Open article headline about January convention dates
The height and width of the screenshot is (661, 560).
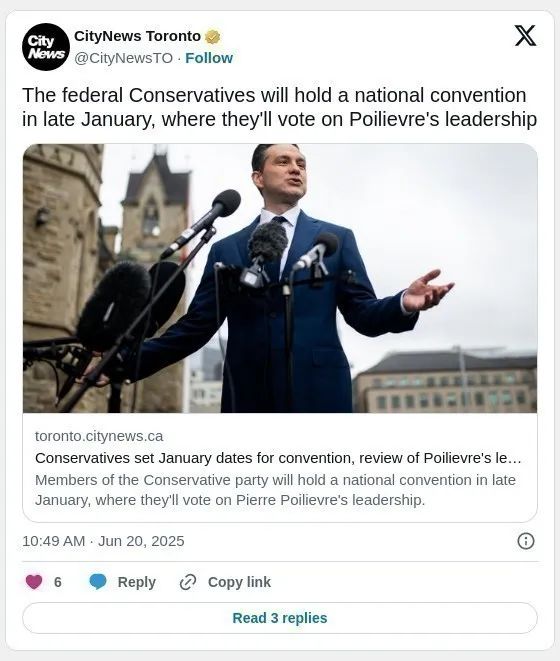coord(278,458)
